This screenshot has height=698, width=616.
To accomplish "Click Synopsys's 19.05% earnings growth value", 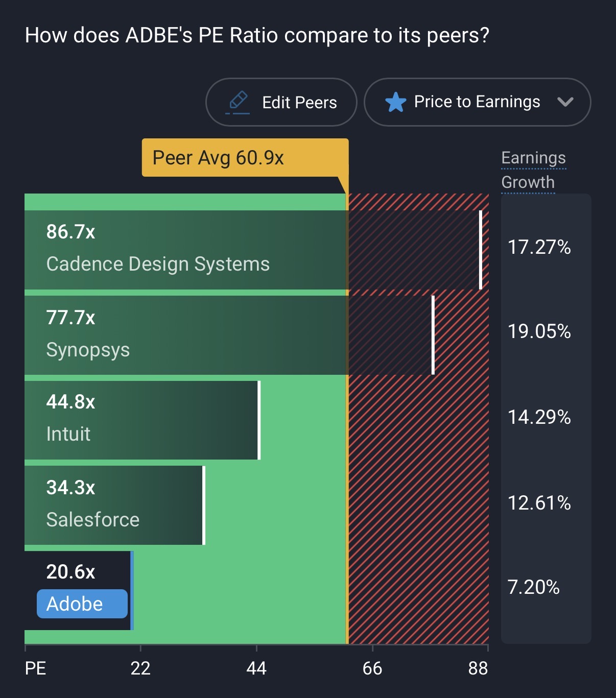I will (539, 331).
